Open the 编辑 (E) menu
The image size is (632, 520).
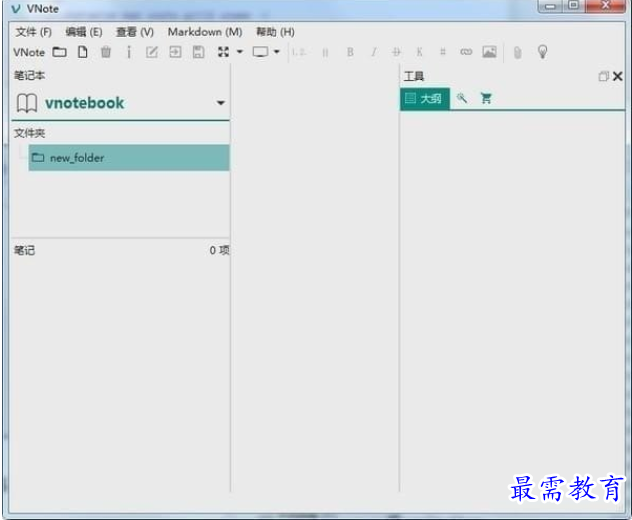(x=84, y=32)
